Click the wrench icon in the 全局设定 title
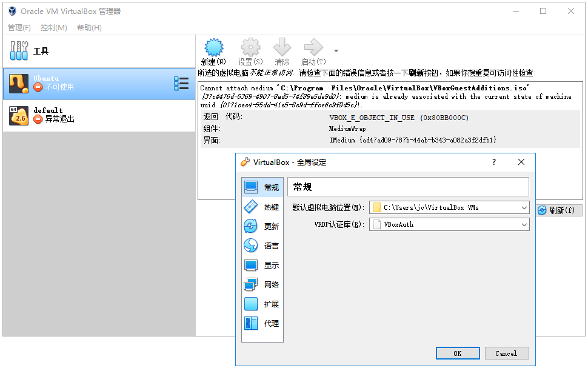588x368 pixels. pos(245,162)
